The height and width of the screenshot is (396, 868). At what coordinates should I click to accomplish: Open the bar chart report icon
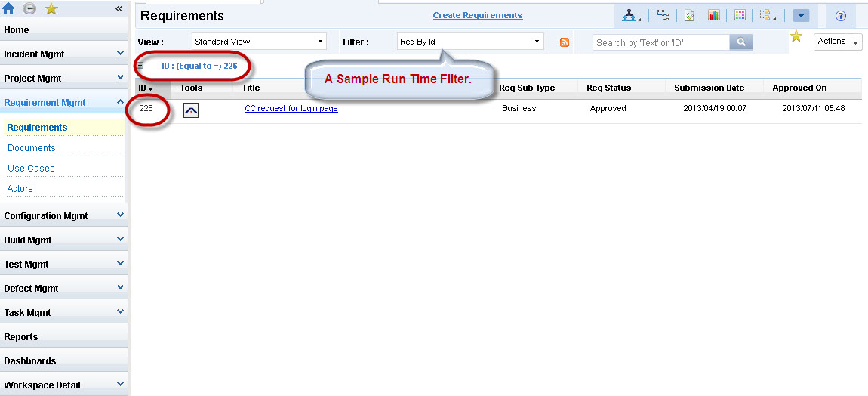point(713,15)
